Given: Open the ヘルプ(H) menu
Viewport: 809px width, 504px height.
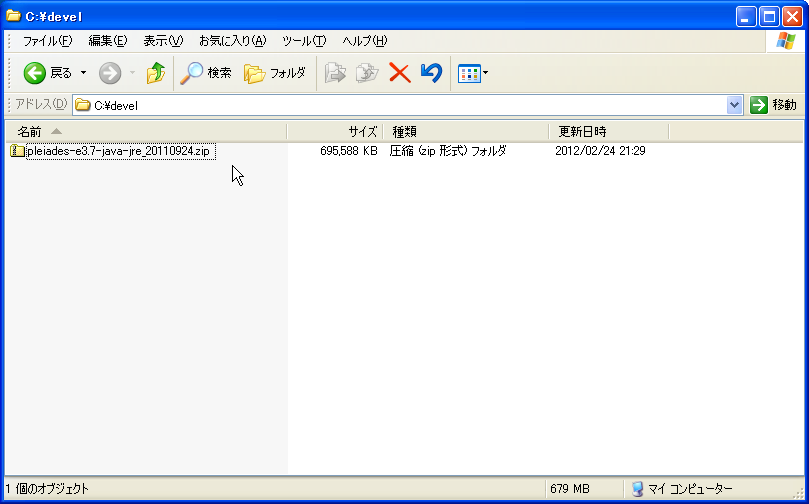Looking at the screenshot, I should pyautogui.click(x=364, y=41).
